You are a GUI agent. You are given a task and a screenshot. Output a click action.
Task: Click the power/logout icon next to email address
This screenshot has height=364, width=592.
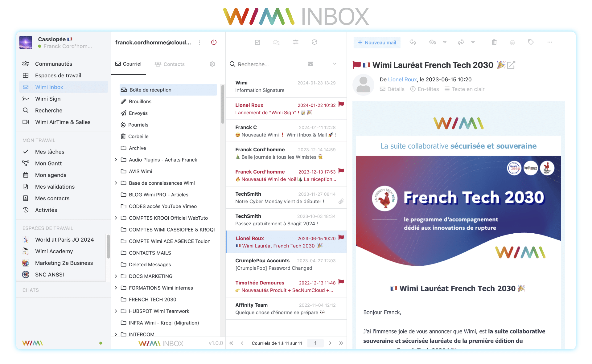(214, 42)
